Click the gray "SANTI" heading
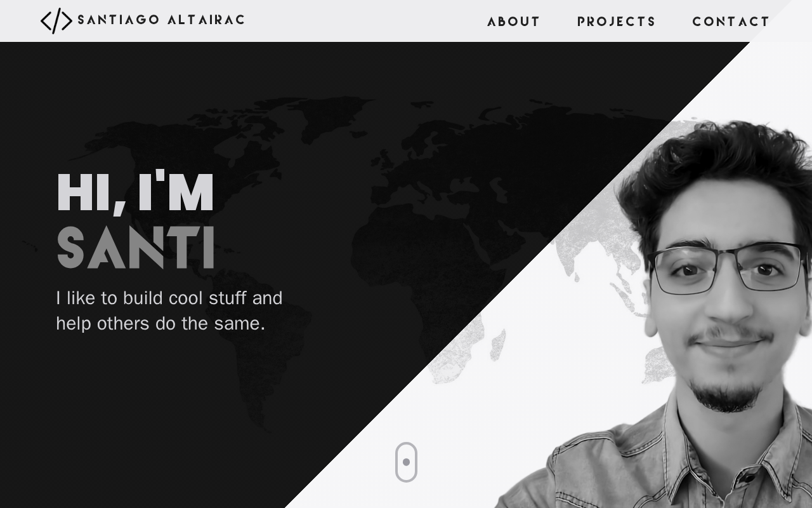Image resolution: width=812 pixels, height=508 pixels. tap(136, 247)
